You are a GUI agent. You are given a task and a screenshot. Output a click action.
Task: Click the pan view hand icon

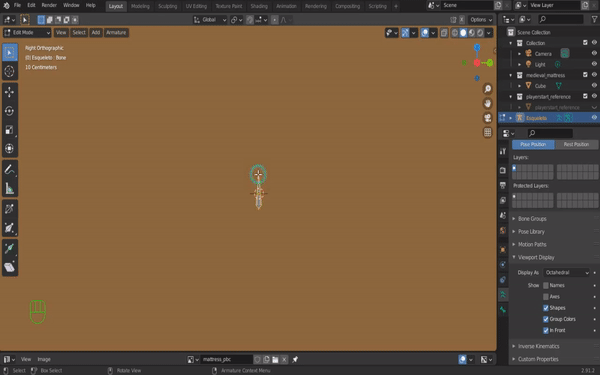point(488,103)
